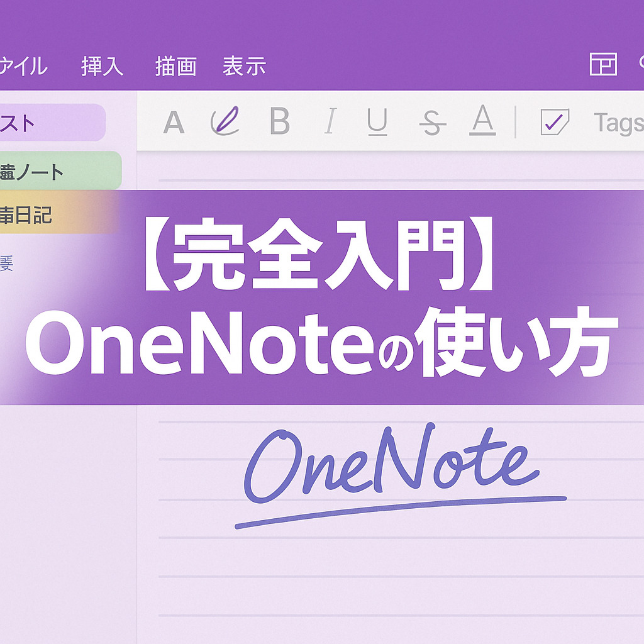Toggle the to-do checkbox tag
Image resolution: width=644 pixels, height=644 pixels.
555,121
